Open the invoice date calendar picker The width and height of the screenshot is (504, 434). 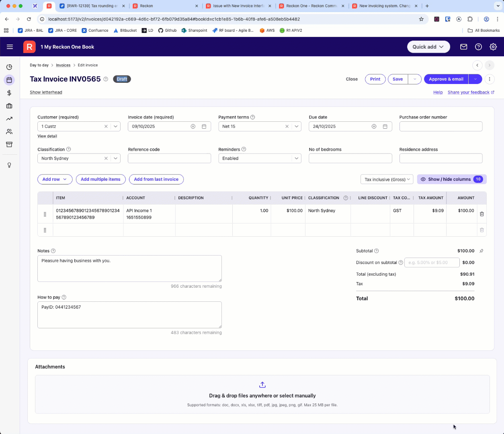coord(204,126)
